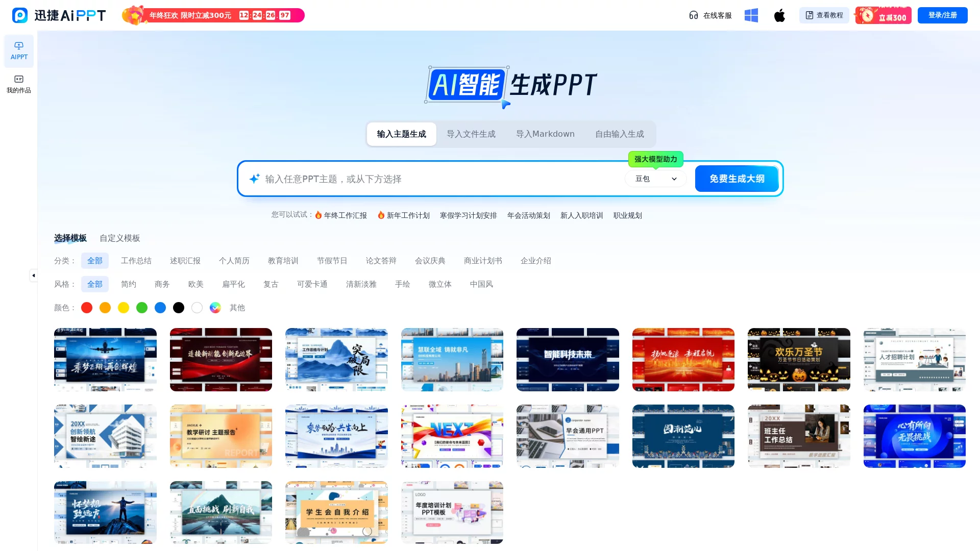The height and width of the screenshot is (551, 980).
Task: Click the 迅捷AiPPT logo icon
Action: (x=19, y=15)
